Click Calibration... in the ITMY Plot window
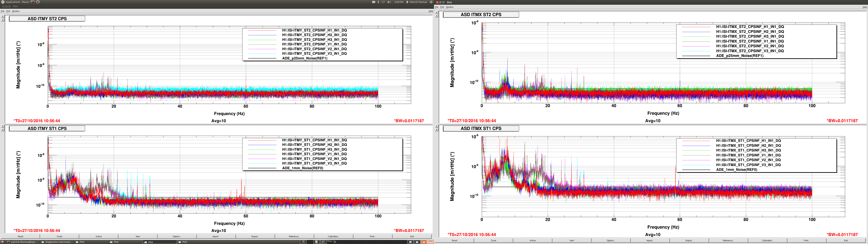The width and height of the screenshot is (868, 244). 334,236
